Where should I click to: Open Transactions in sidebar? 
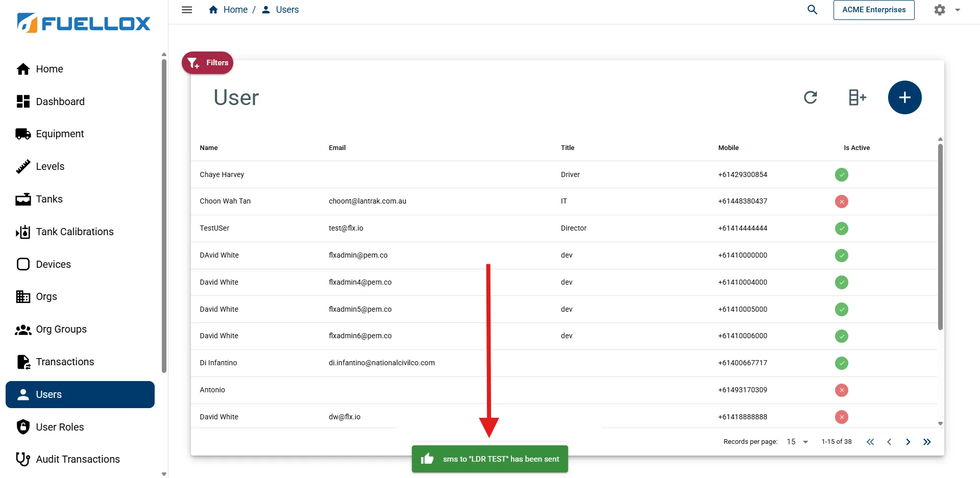pyautogui.click(x=80, y=362)
